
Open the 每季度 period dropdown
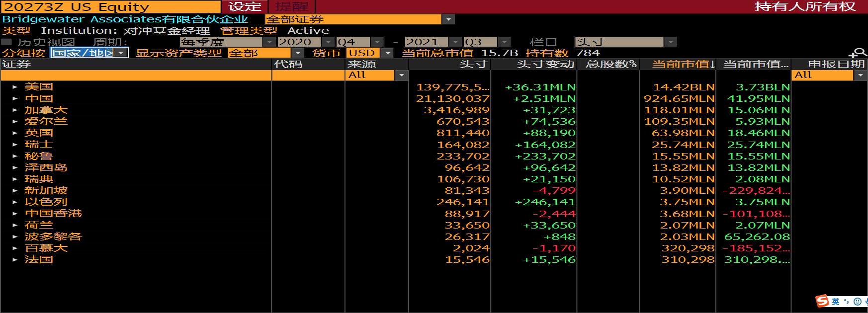(x=269, y=42)
